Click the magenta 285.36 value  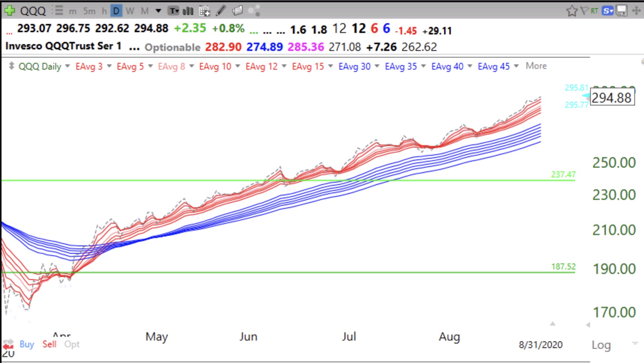pos(306,47)
